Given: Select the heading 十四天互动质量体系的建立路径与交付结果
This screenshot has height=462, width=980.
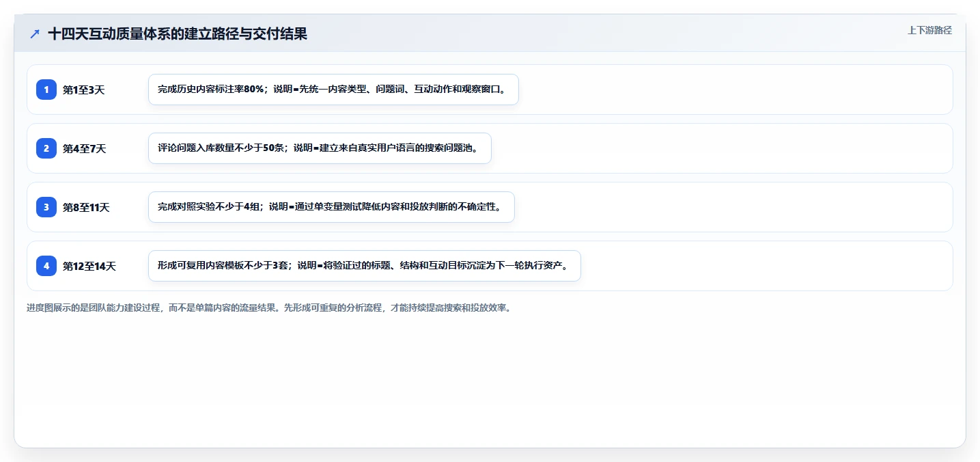Looking at the screenshot, I should [178, 33].
